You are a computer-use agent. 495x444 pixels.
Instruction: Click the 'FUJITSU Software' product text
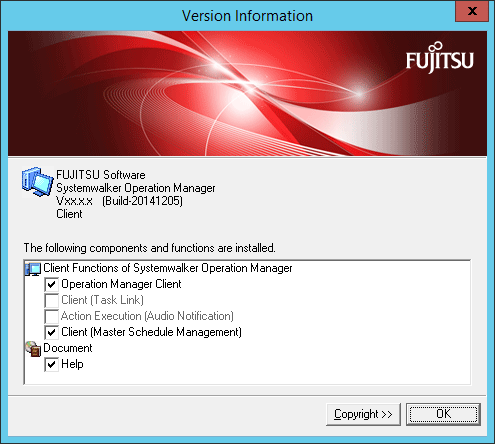[101, 175]
